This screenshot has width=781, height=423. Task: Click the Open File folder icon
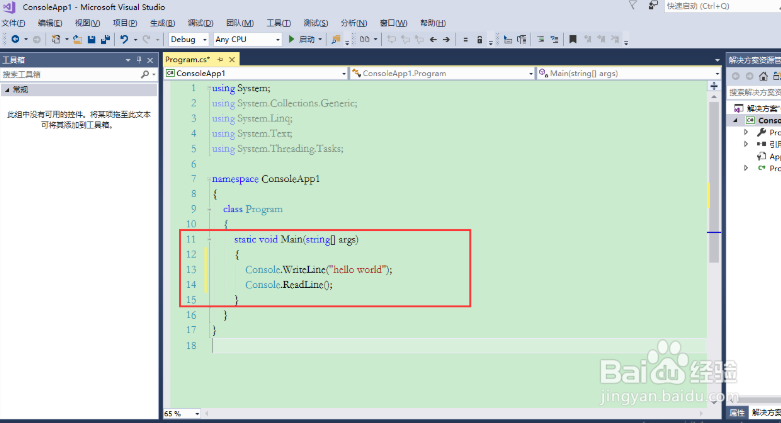77,39
